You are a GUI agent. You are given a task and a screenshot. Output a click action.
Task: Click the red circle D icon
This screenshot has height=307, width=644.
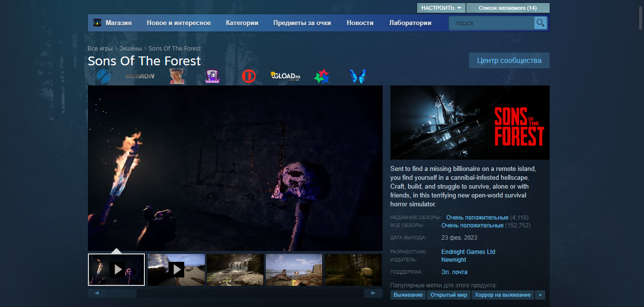tap(249, 76)
